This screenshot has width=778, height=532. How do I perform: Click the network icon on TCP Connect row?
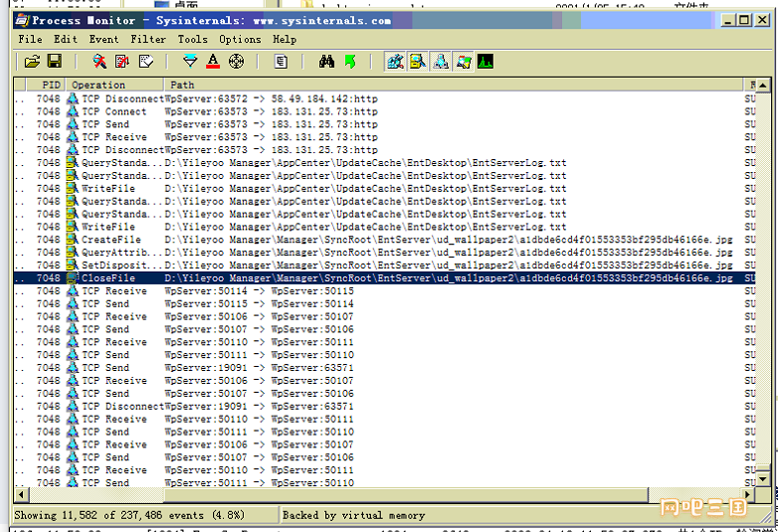pos(73,111)
